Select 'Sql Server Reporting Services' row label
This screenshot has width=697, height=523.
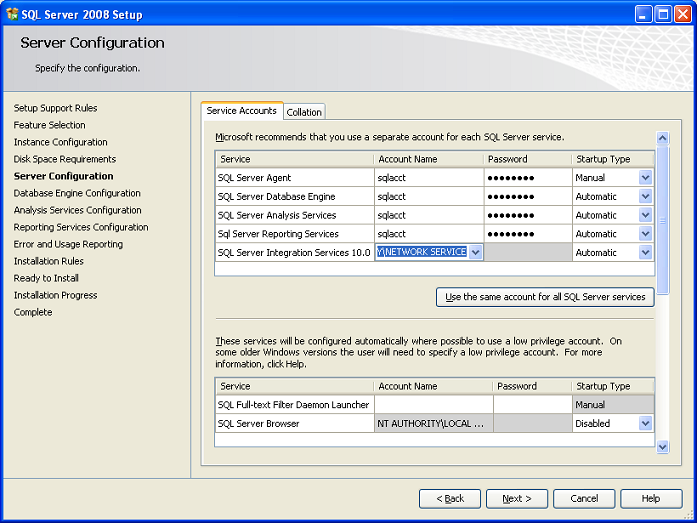278,234
